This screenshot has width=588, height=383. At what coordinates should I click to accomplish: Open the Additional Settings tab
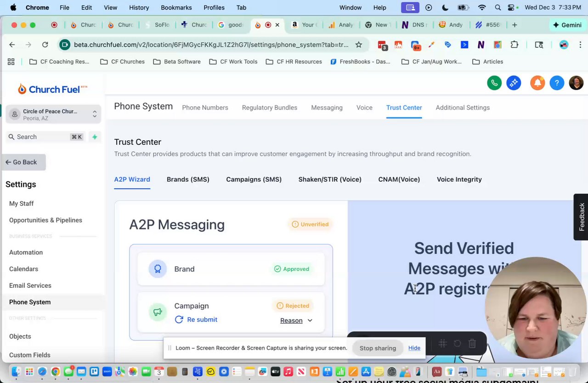click(x=463, y=108)
